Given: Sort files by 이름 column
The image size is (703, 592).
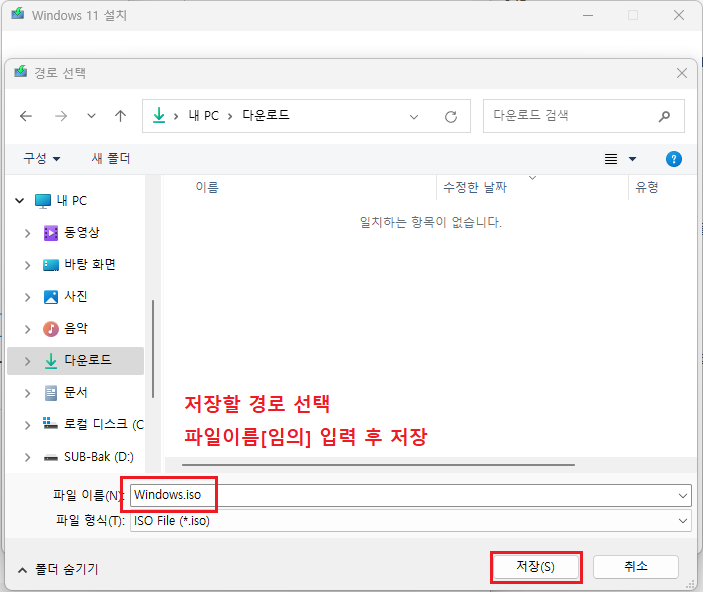Looking at the screenshot, I should coord(207,187).
